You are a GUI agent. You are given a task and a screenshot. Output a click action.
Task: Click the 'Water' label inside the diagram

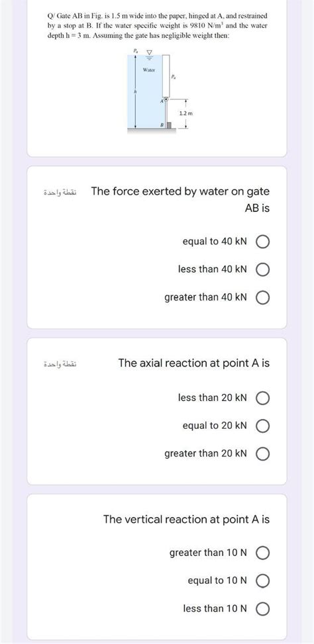click(148, 70)
